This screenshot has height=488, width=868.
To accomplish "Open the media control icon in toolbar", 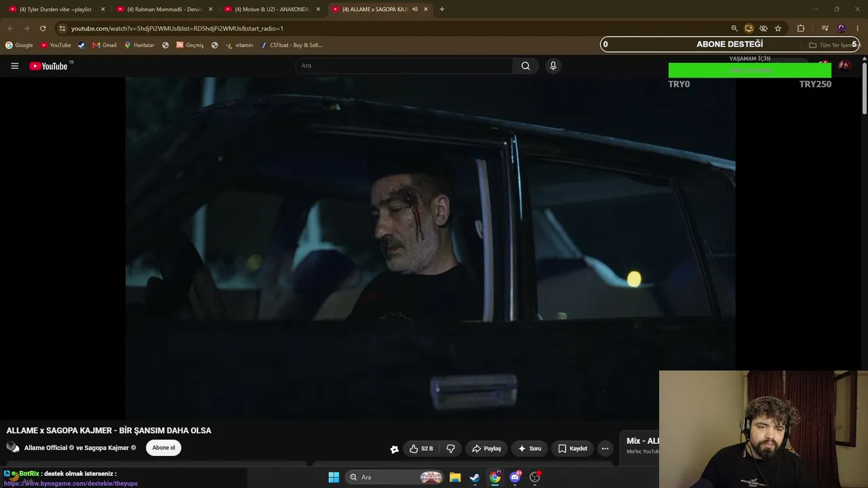I will [825, 28].
